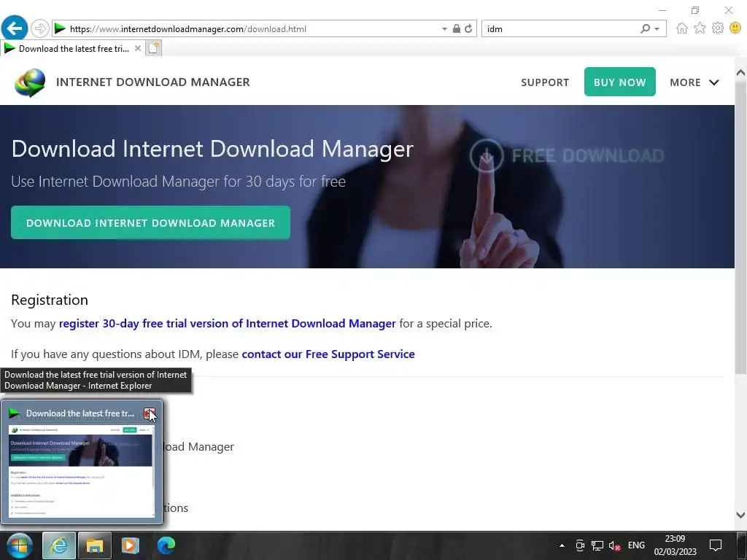This screenshot has width=747, height=560.
Task: Open the SUPPORT menu item
Action: [544, 82]
